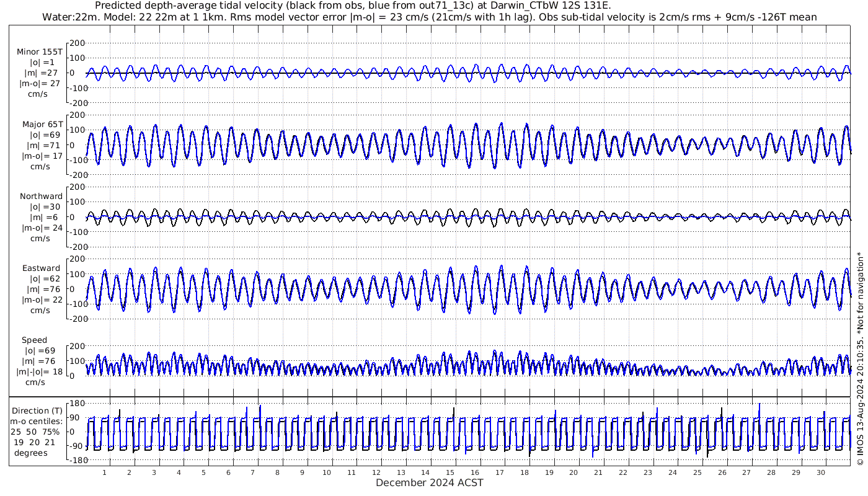Click '|m-o|= 24' in the Northward stats
The height and width of the screenshot is (496, 868).
[x=41, y=228]
